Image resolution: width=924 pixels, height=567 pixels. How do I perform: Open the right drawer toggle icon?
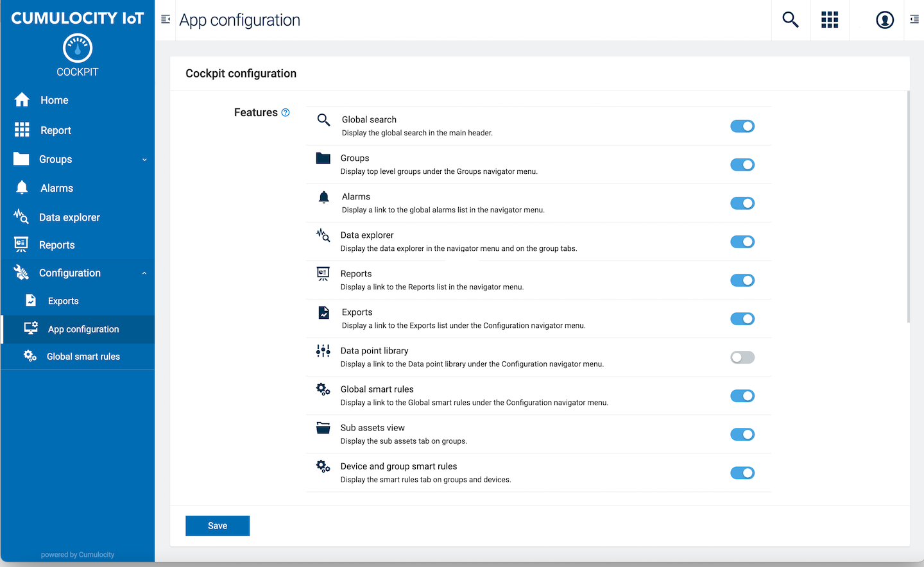tap(914, 20)
